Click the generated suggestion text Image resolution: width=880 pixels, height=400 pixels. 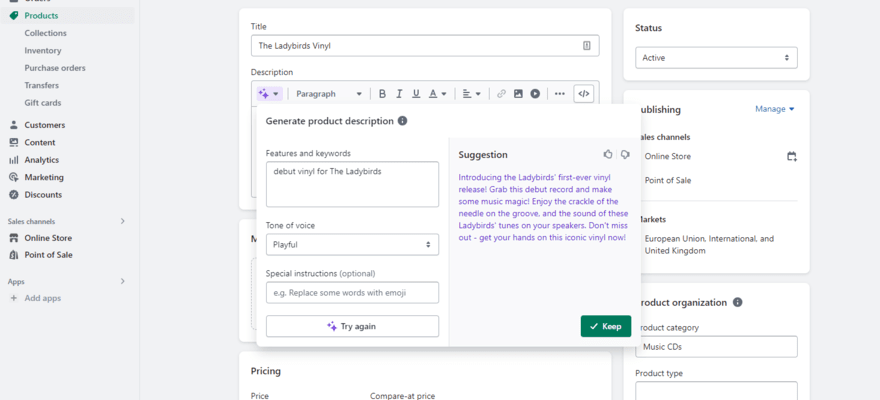[542, 208]
